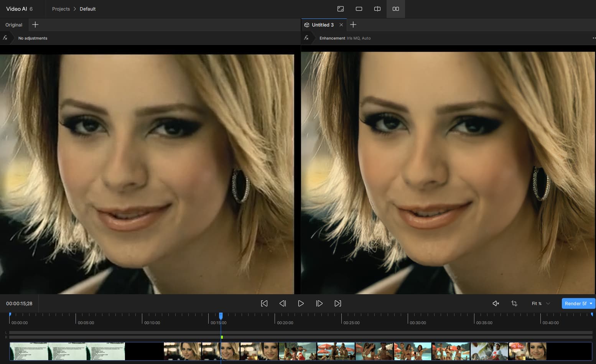Jump to the start of the clip
Viewport: 596px width, 364px height.
[x=264, y=303]
